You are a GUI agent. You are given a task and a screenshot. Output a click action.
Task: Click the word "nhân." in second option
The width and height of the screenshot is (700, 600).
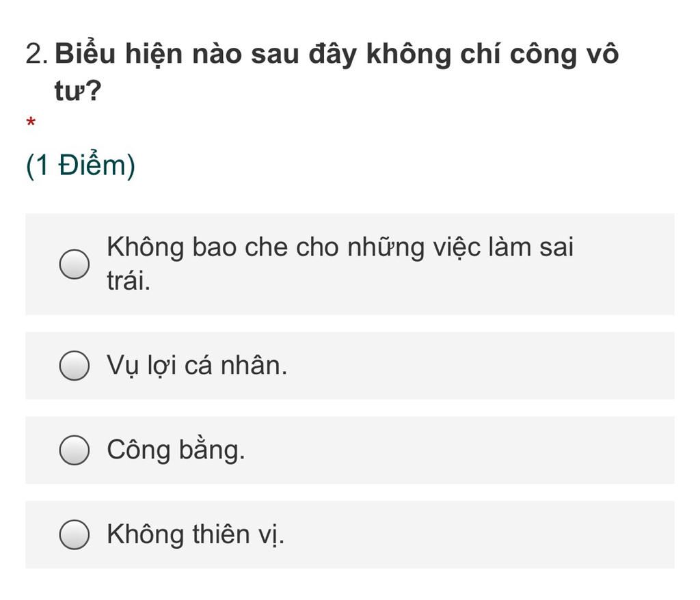click(254, 366)
